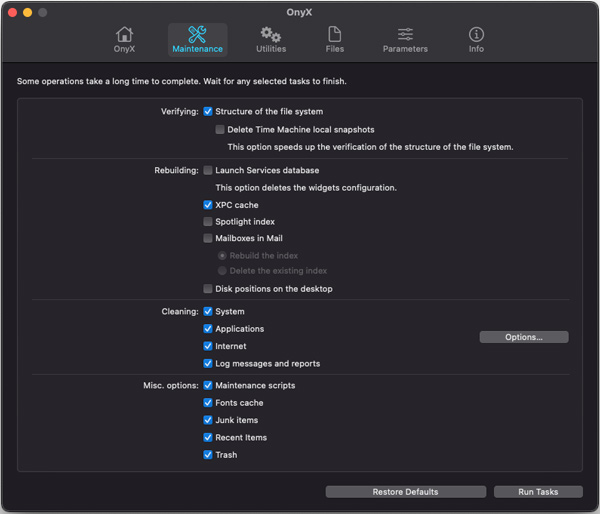Screen dimensions: 600x514
Task: Enable Delete Time Machine local snapshots
Action: [220, 129]
